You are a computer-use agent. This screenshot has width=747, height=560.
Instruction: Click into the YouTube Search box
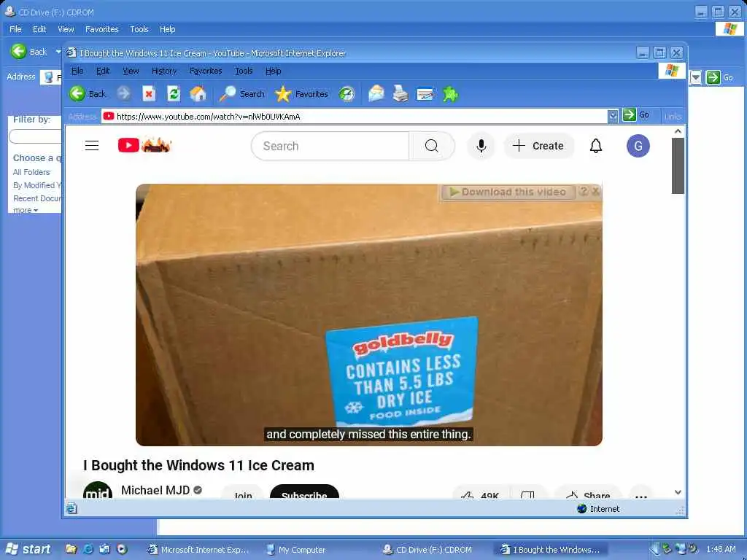point(330,146)
